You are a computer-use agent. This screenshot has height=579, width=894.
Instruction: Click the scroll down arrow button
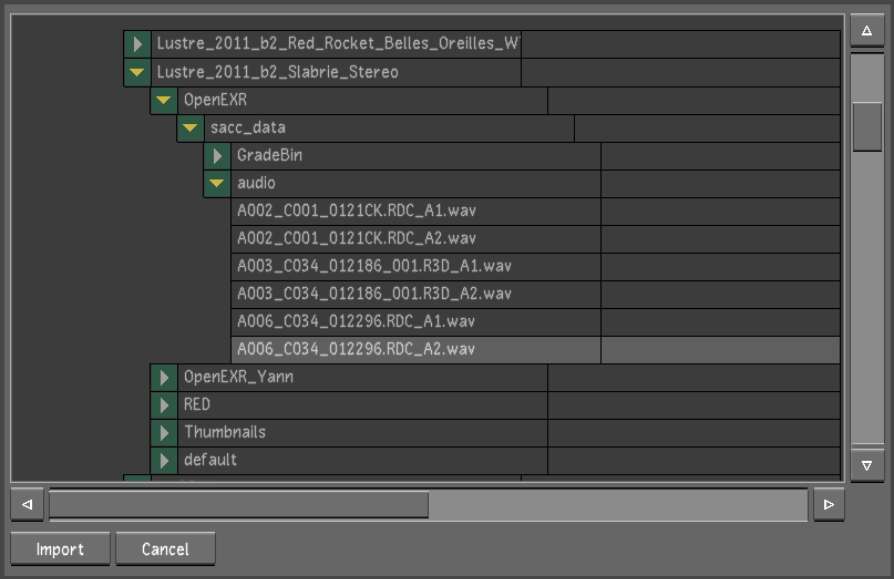click(867, 466)
